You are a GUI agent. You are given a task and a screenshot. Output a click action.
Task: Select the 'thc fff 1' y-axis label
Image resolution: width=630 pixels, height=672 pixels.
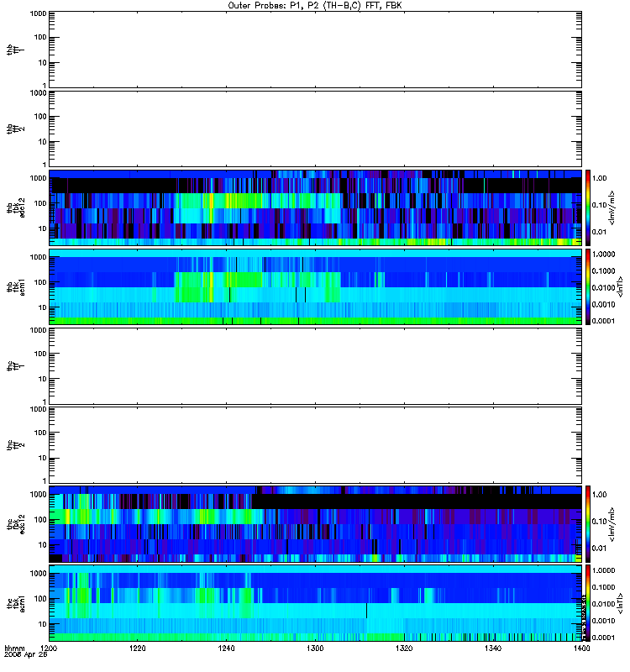pos(15,366)
